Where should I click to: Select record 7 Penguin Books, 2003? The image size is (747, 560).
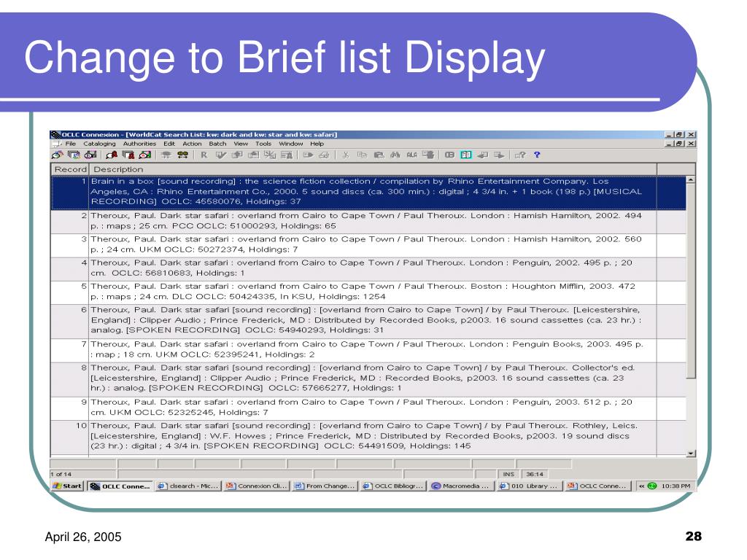pyautogui.click(x=368, y=351)
